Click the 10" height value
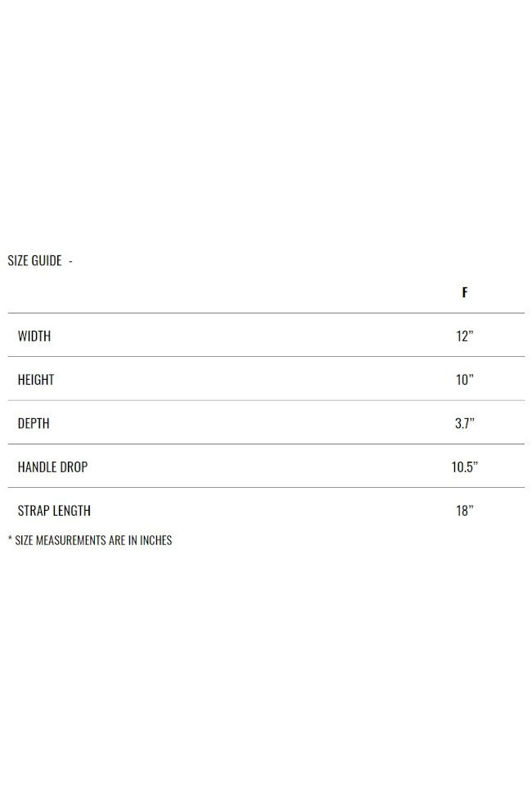Image resolution: width=532 pixels, height=798 pixels. click(x=464, y=380)
